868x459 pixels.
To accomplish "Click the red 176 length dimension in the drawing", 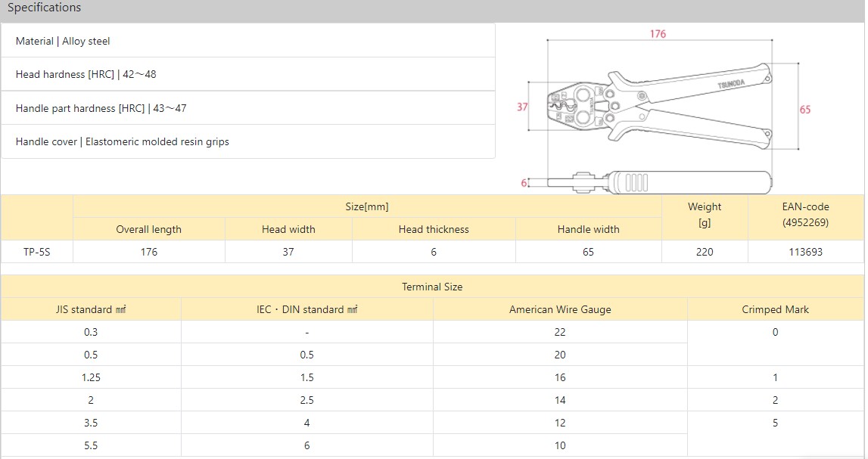I will click(658, 34).
